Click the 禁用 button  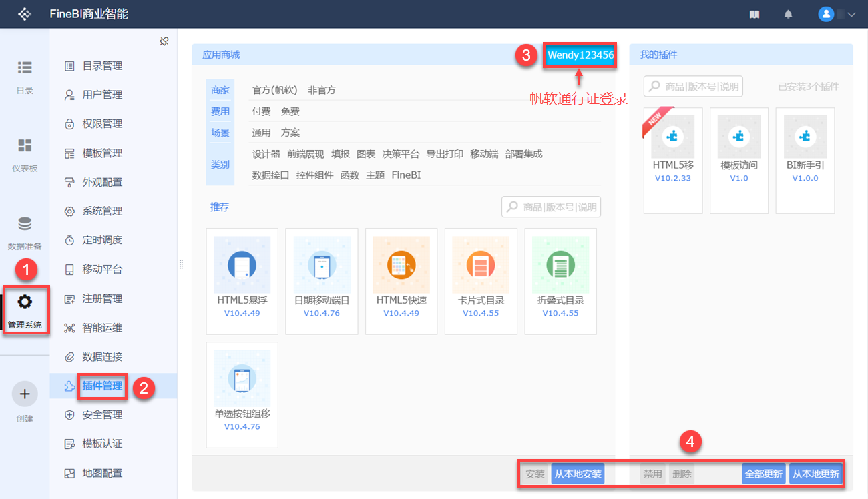click(652, 474)
